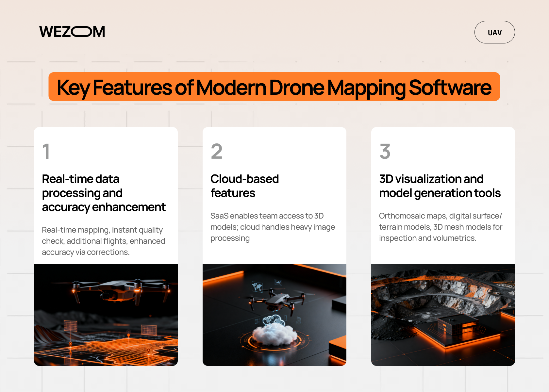This screenshot has width=549, height=392.
Task: Click the SaaS enables team access description
Action: pyautogui.click(x=273, y=227)
